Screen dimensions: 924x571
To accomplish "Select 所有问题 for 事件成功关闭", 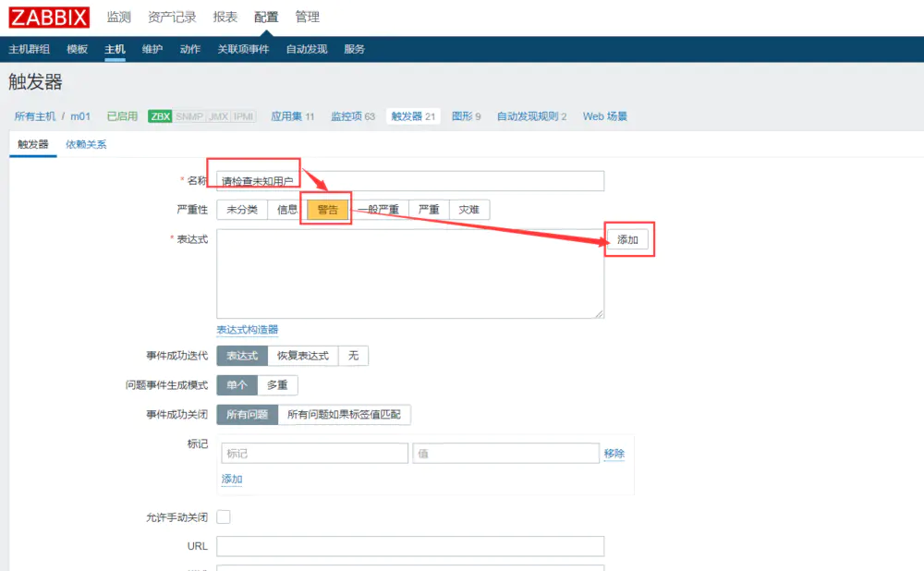I will click(x=247, y=414).
